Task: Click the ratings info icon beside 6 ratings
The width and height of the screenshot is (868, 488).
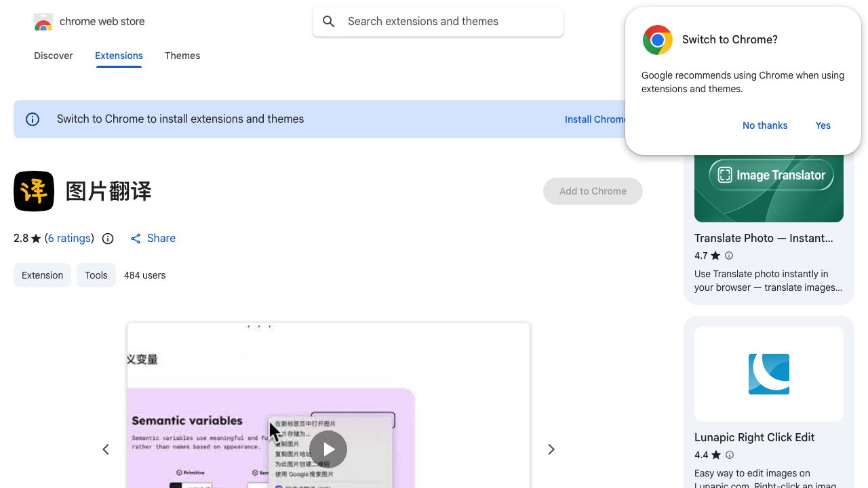Action: tap(108, 239)
